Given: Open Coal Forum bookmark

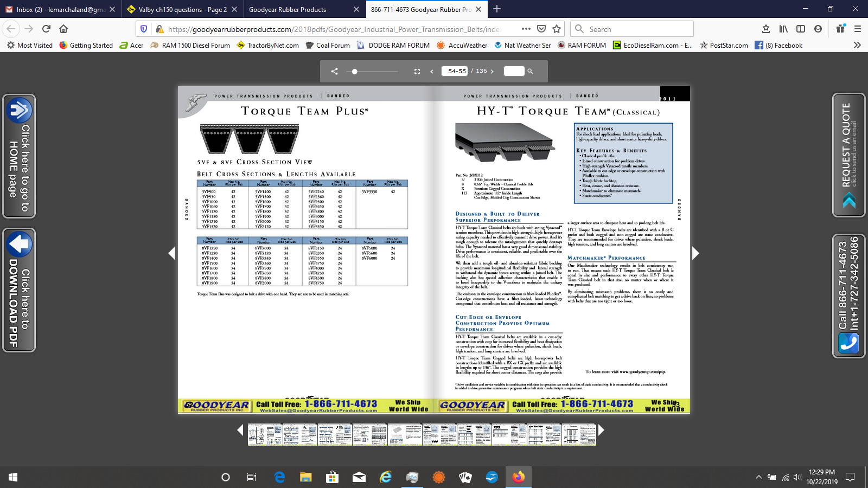Looking at the screenshot, I should [x=328, y=45].
